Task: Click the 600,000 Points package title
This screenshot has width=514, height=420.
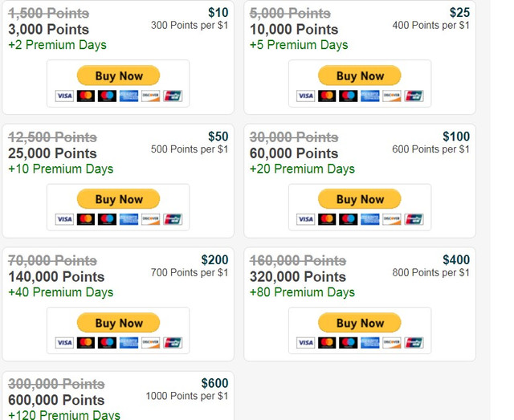Action: [56, 400]
